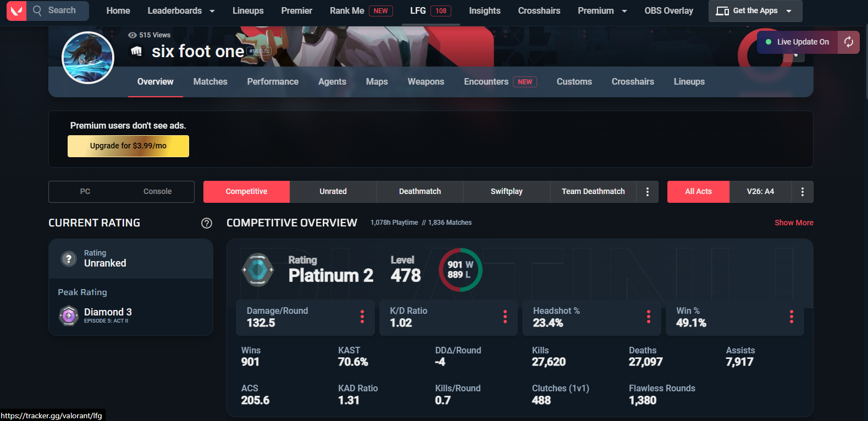Click the Diamond 3 peak rank badge

[69, 315]
